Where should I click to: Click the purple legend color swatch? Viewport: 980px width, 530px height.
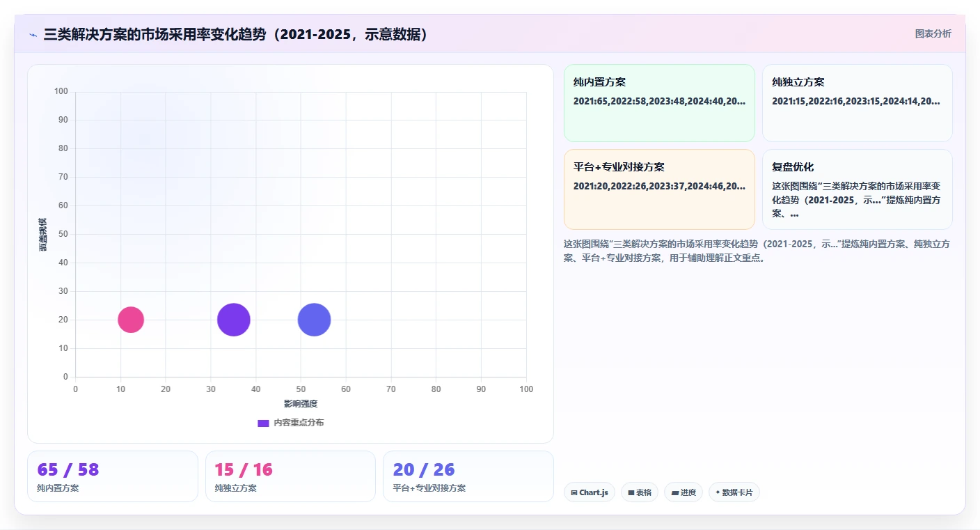pos(263,423)
